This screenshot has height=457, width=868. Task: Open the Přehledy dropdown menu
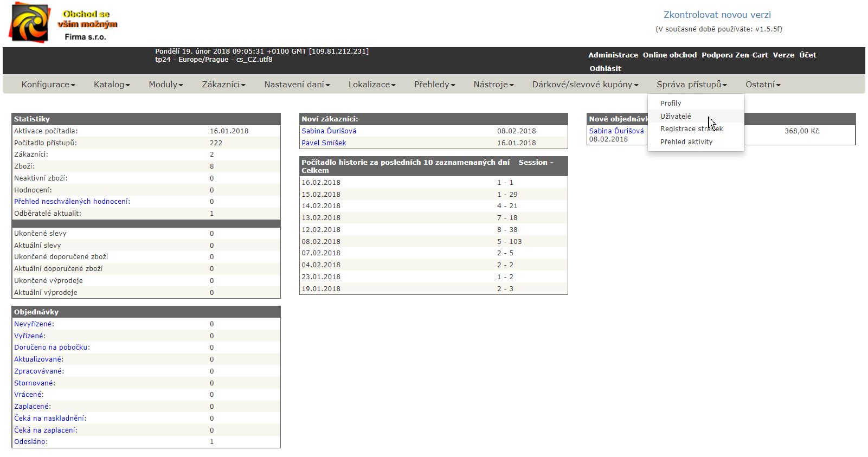pyautogui.click(x=434, y=85)
